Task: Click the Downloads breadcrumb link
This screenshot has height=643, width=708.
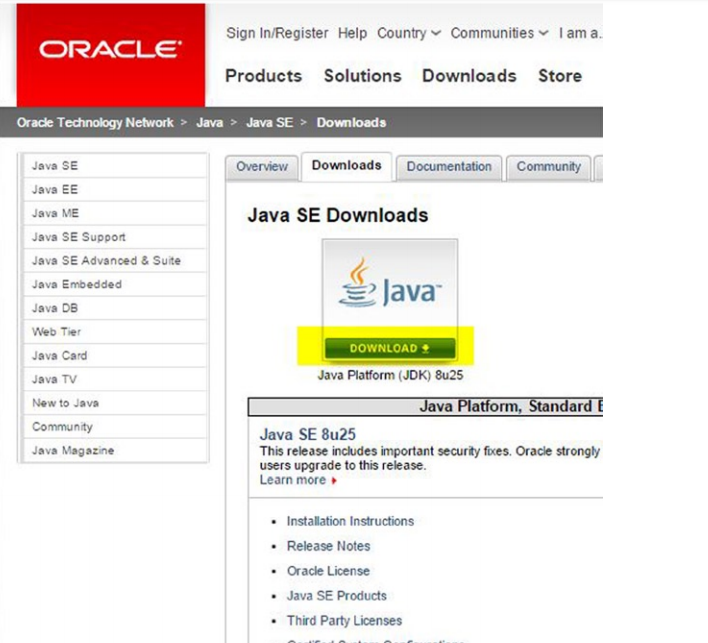Action: click(351, 122)
